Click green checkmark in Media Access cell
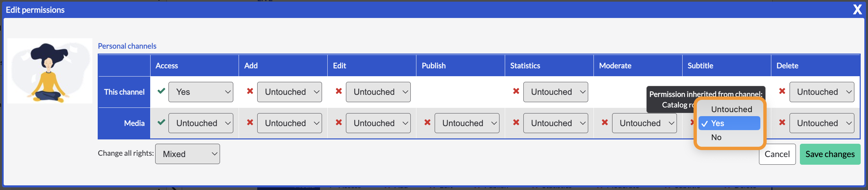The height and width of the screenshot is (190, 868). (x=162, y=122)
